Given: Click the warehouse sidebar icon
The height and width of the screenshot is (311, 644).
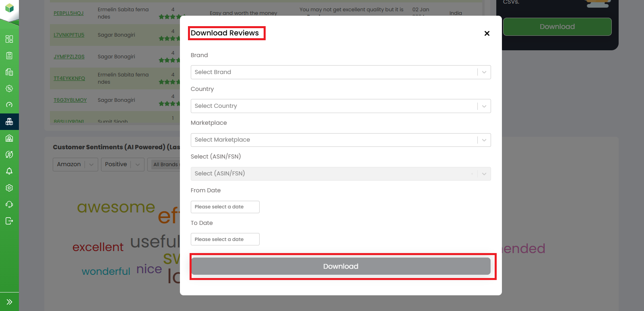Looking at the screenshot, I should tap(9, 138).
